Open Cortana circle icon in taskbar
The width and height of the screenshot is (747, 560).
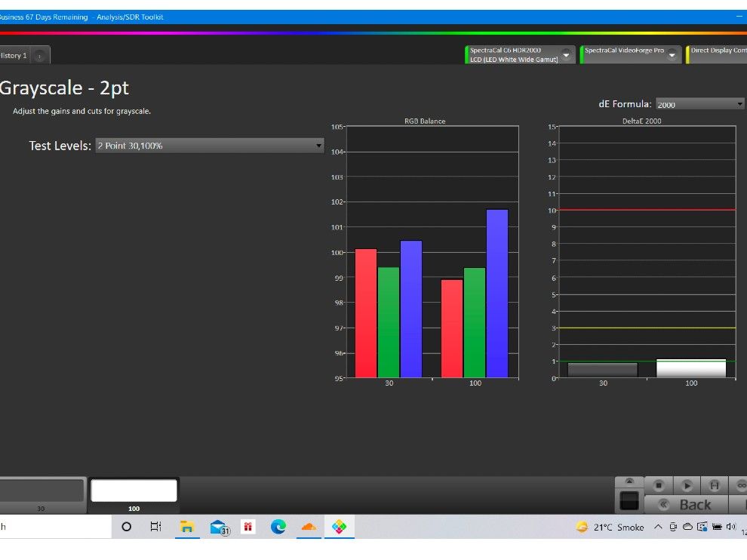(x=126, y=527)
